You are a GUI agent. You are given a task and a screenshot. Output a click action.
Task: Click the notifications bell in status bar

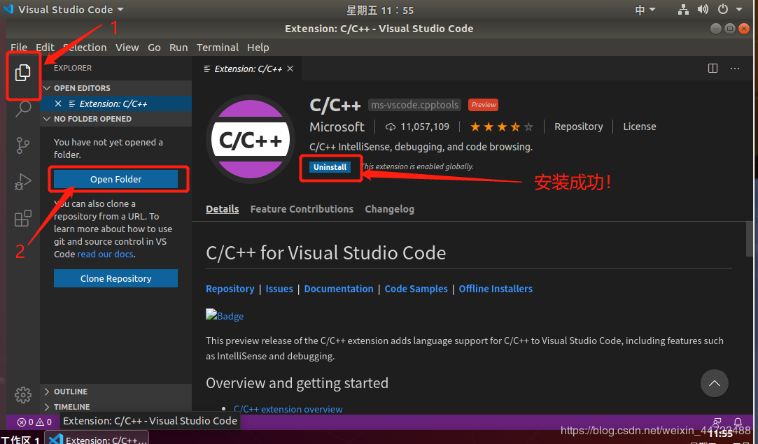pyautogui.click(x=738, y=422)
